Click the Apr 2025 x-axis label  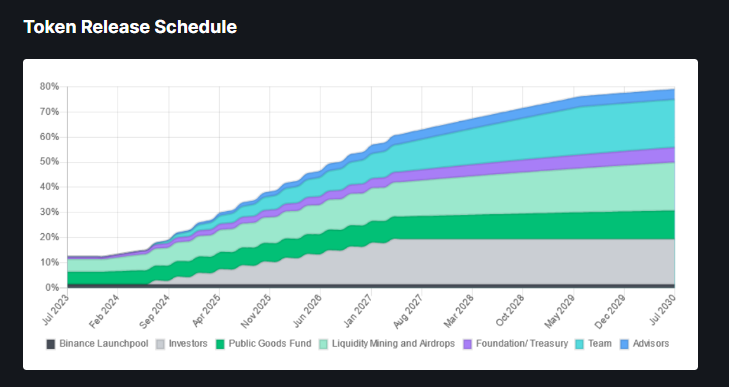pyautogui.click(x=207, y=310)
